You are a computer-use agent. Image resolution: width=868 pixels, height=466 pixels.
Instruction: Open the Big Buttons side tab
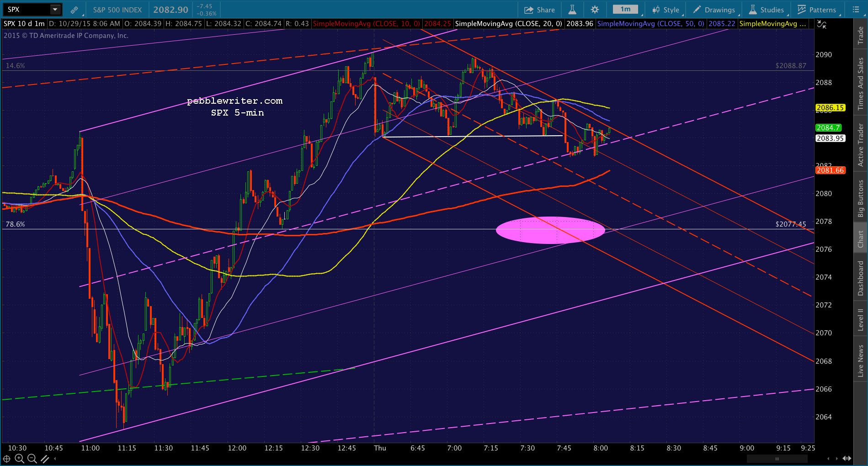click(861, 198)
